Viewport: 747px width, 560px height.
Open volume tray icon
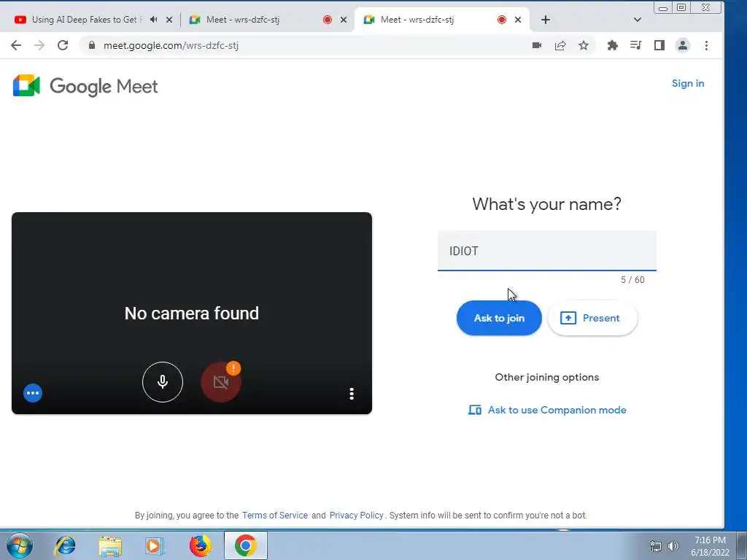click(673, 546)
